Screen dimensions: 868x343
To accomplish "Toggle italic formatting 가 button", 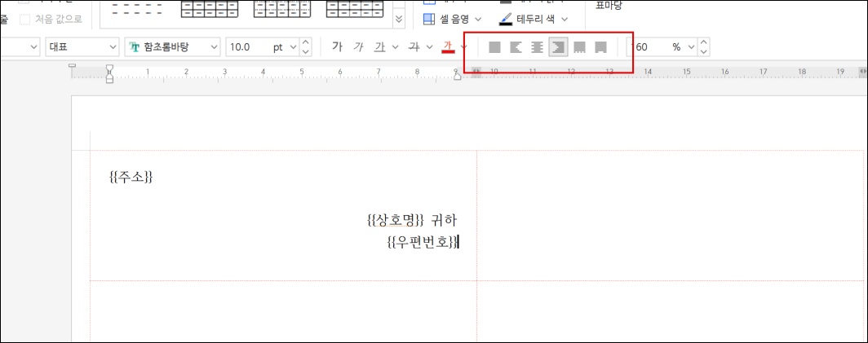I will coord(358,47).
